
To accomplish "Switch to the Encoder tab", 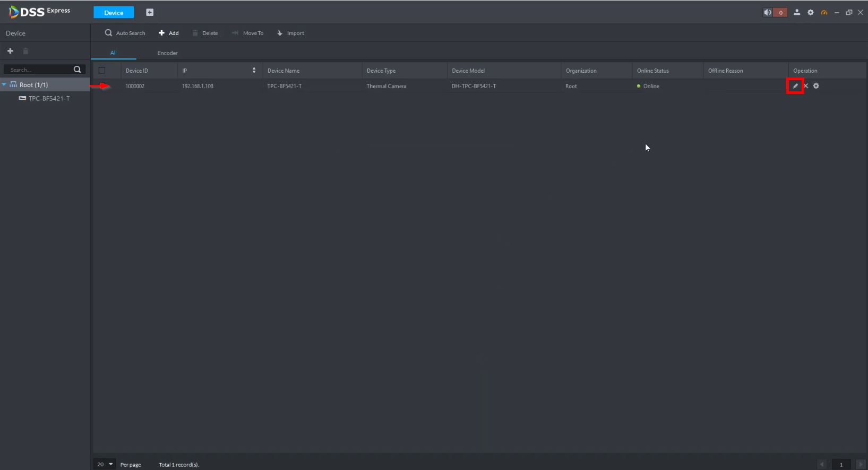I will point(167,53).
